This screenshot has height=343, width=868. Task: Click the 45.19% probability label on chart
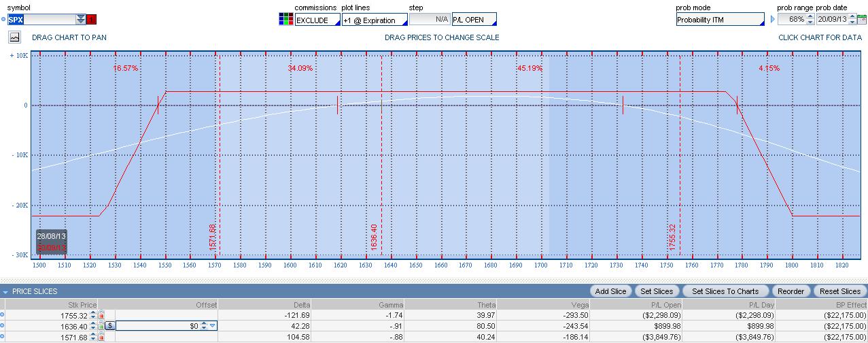[x=530, y=69]
